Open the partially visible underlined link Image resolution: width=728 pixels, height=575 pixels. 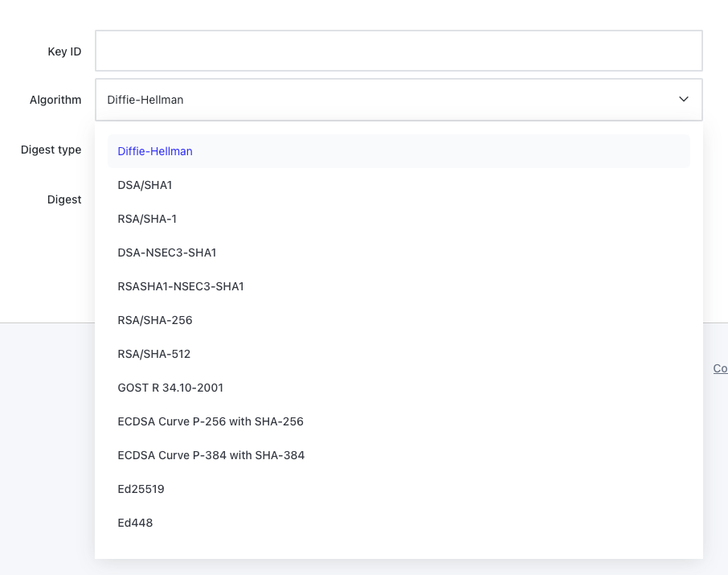coord(720,368)
